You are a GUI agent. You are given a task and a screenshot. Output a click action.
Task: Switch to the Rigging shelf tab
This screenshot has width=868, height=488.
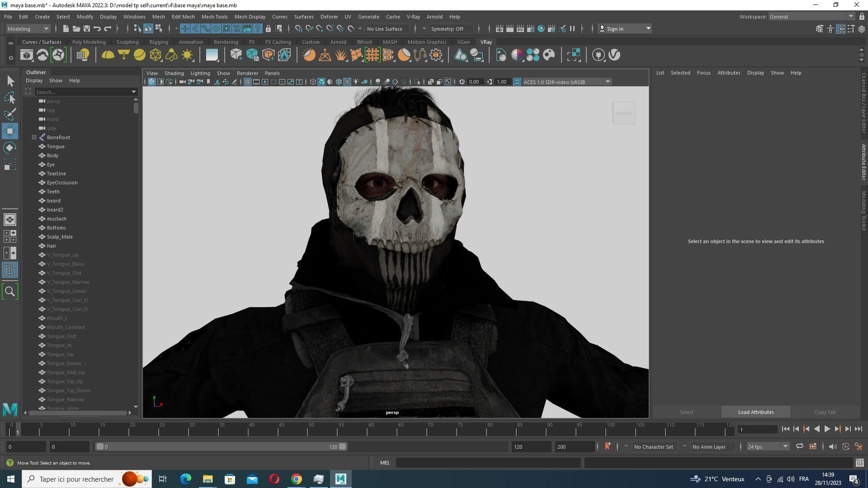point(159,42)
